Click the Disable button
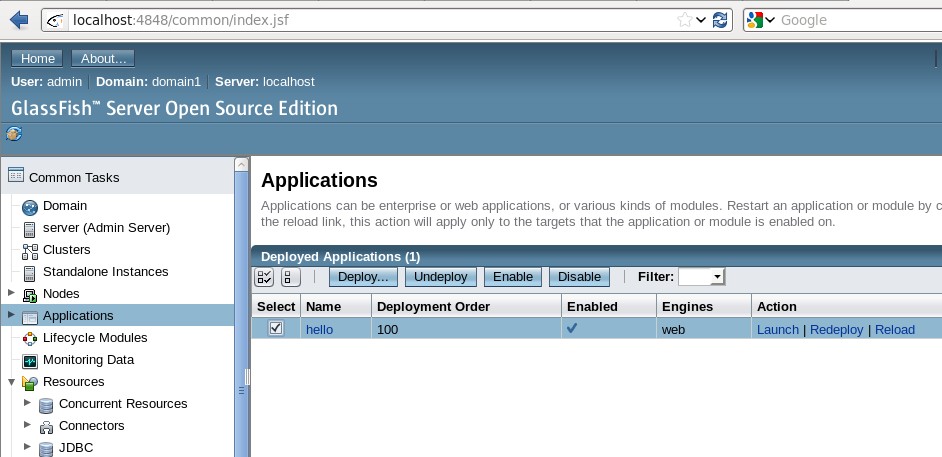Screen dimensions: 942x457 (x=579, y=277)
